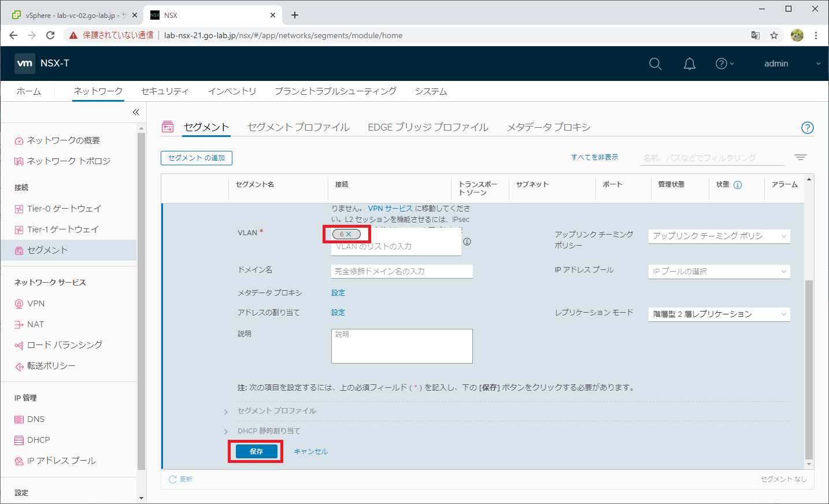829x504 pixels.
Task: Click the filter lines icon
Action: pos(801,157)
